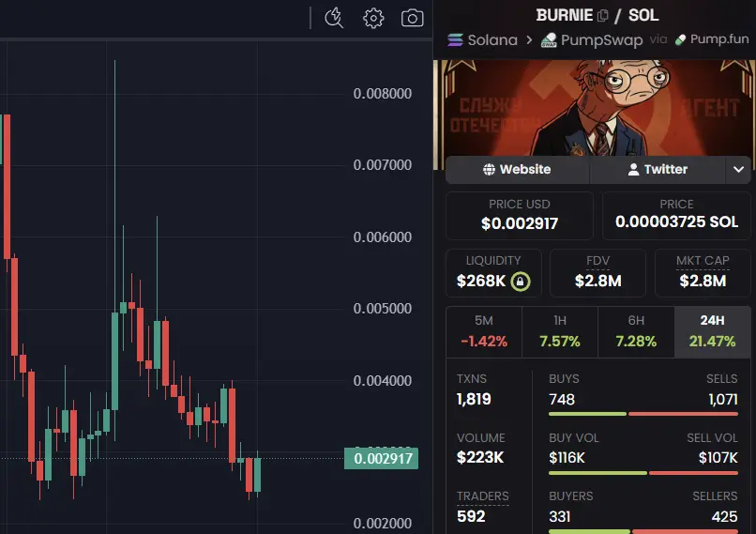756x534 pixels.
Task: Open the Twitter link button
Action: coord(658,169)
